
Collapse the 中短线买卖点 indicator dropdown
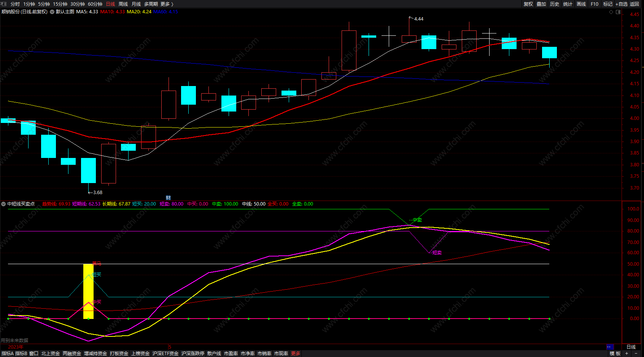(3, 204)
